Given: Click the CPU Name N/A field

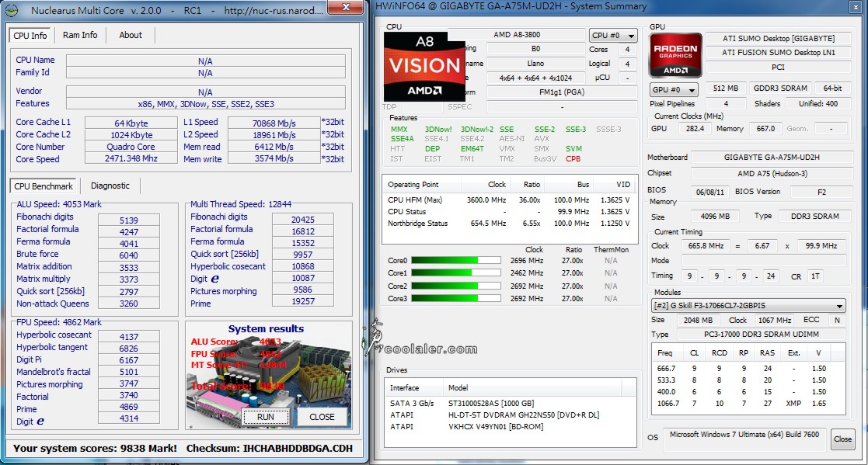Looking at the screenshot, I should pos(205,61).
